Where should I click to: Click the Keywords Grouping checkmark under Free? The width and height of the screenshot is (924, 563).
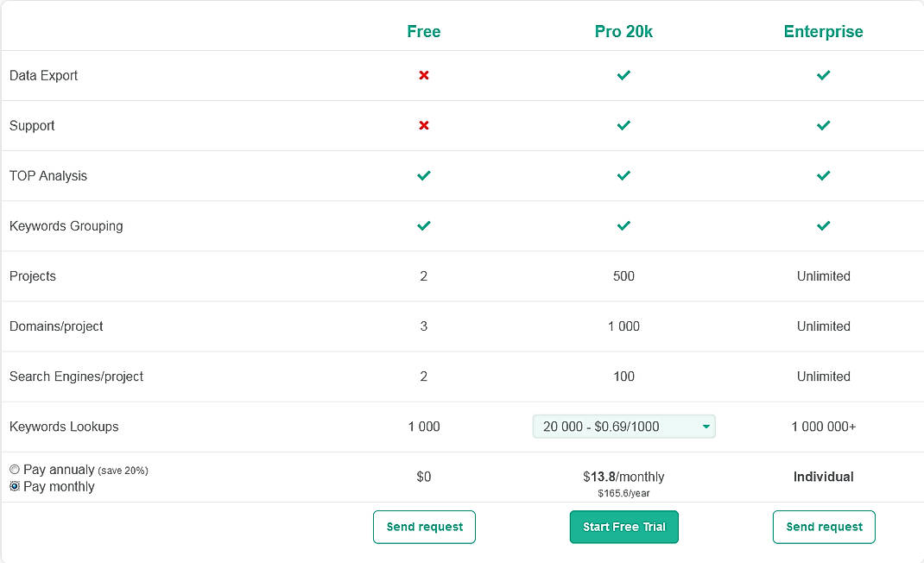coord(424,225)
